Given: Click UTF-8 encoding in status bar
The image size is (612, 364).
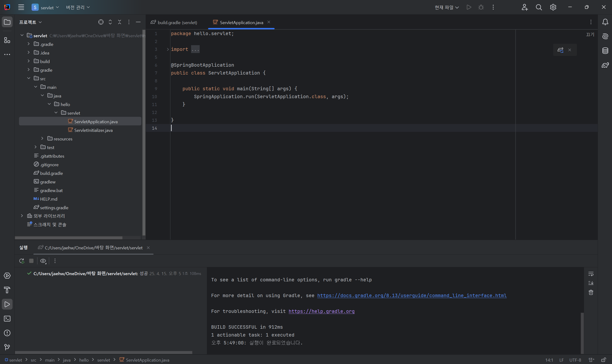Looking at the screenshot, I should pos(575,360).
